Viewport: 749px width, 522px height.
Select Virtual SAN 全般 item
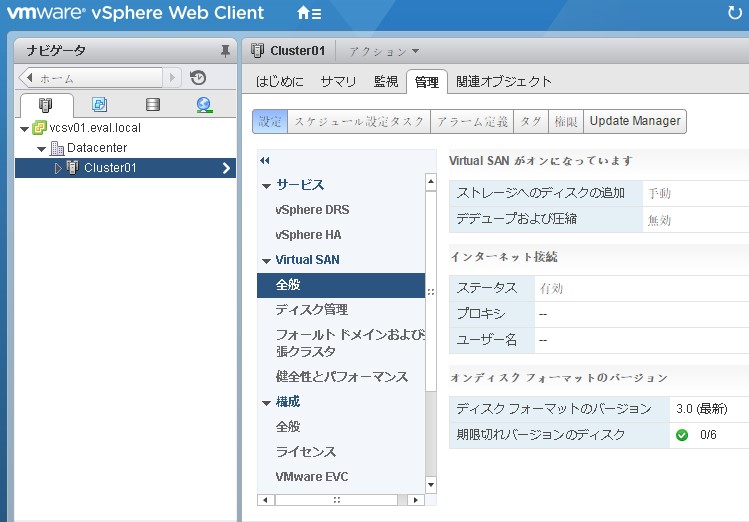tap(341, 285)
